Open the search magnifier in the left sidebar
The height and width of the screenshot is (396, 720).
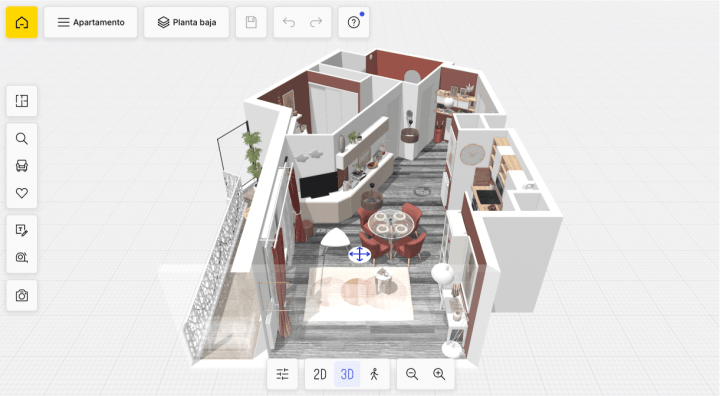(x=22, y=139)
